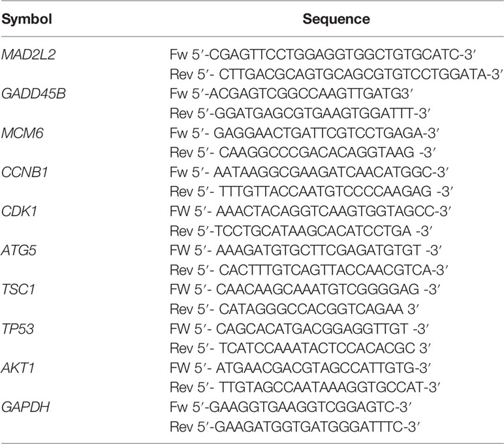Select the AKT1 forward primer sequence
The height and width of the screenshot is (444, 504).
click(300, 368)
